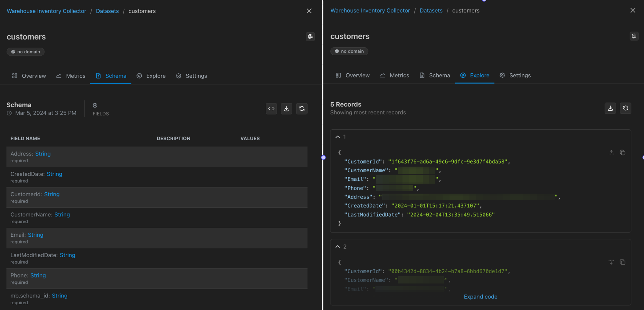Click the fingerprint icon in the Schema panel
This screenshot has height=310, width=644.
tap(310, 37)
